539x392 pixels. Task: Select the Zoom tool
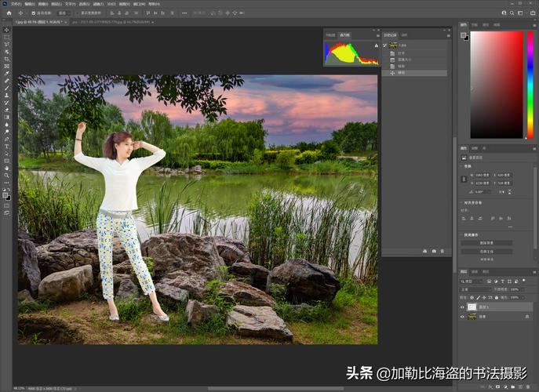6,175
